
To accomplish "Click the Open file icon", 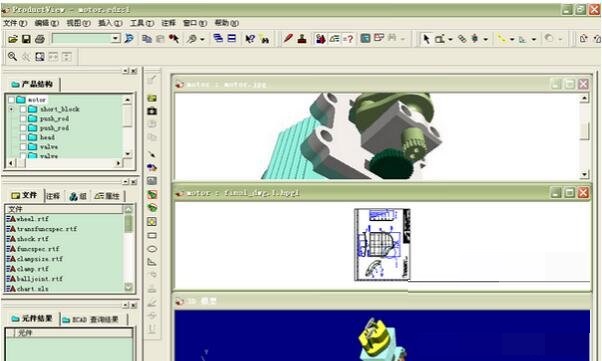I will (13, 39).
